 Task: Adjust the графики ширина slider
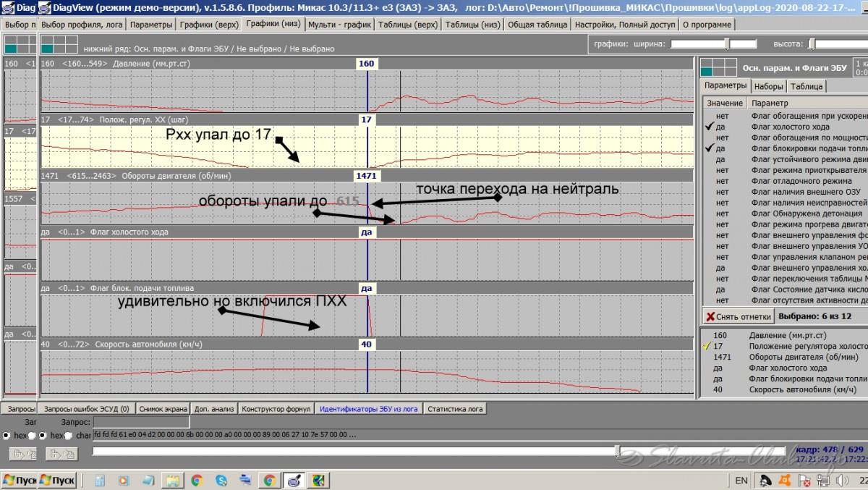point(728,44)
